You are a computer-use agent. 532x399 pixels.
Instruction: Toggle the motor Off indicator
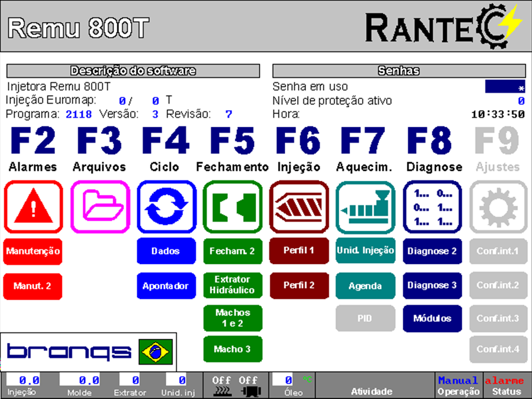coord(248,385)
